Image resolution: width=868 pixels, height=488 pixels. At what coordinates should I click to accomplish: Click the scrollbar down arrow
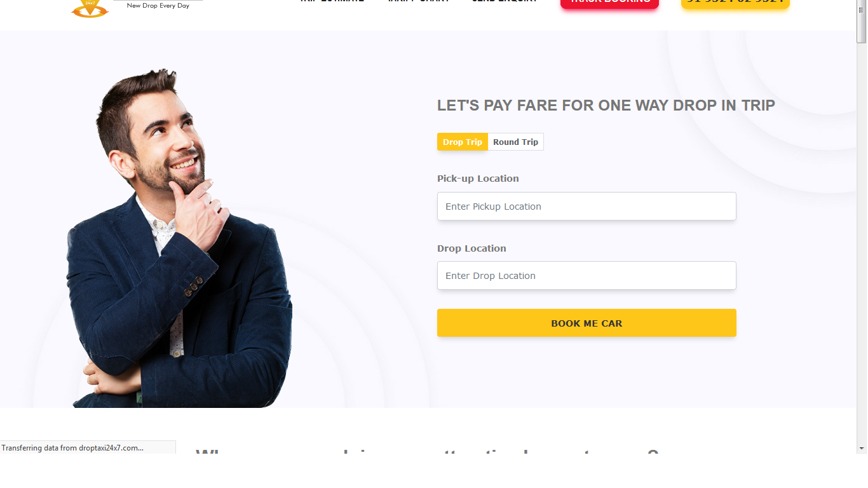pyautogui.click(x=862, y=449)
